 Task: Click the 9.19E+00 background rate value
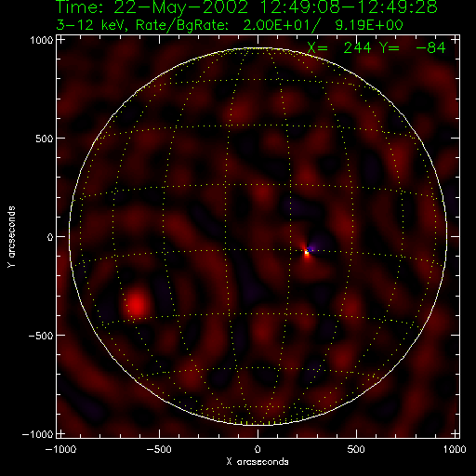[x=369, y=25]
